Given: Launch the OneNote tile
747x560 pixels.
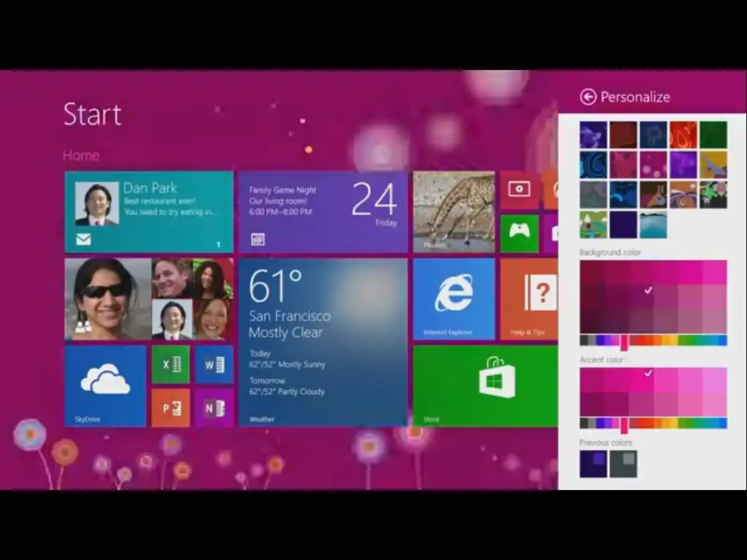Looking at the screenshot, I should 214,408.
